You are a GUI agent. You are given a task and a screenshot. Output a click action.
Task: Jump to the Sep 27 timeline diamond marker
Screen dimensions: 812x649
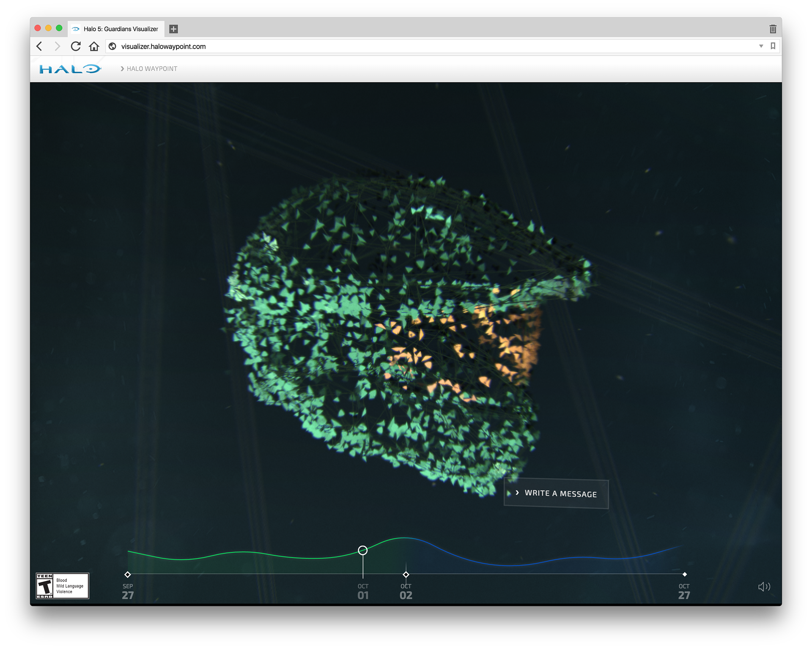[128, 574]
